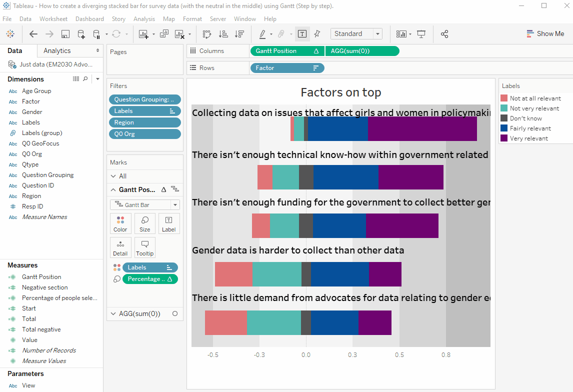Click the Sort Ascending icon
The width and height of the screenshot is (573, 392).
click(x=223, y=34)
